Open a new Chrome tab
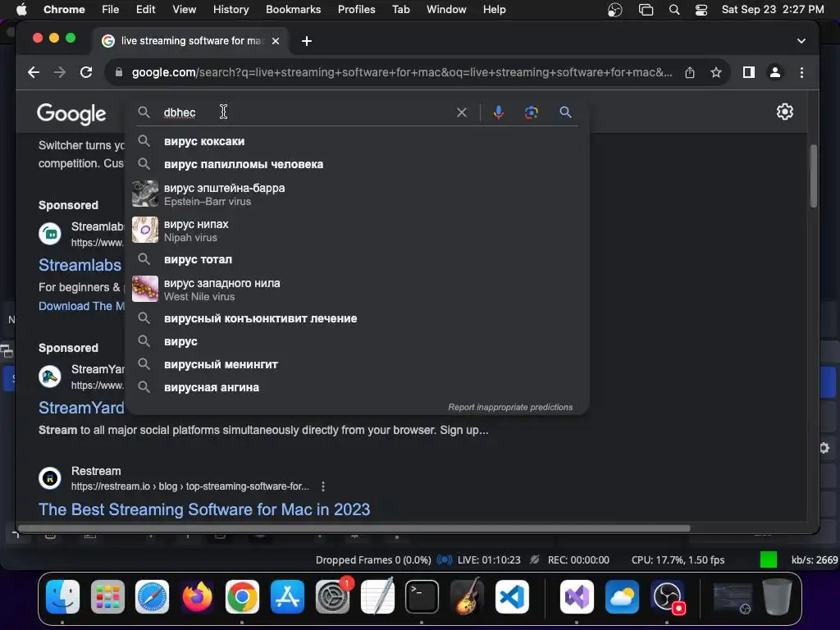Screen dimensions: 840x630 coord(307,41)
